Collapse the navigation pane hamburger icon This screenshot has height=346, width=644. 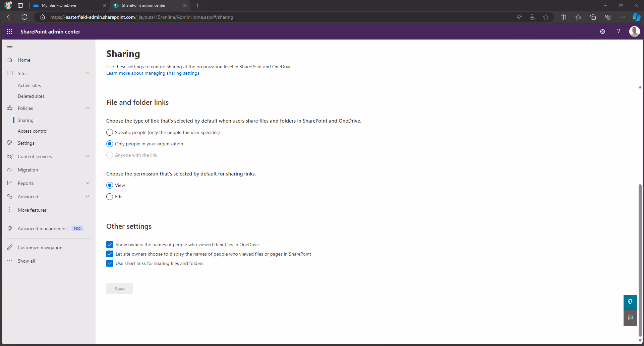point(10,46)
